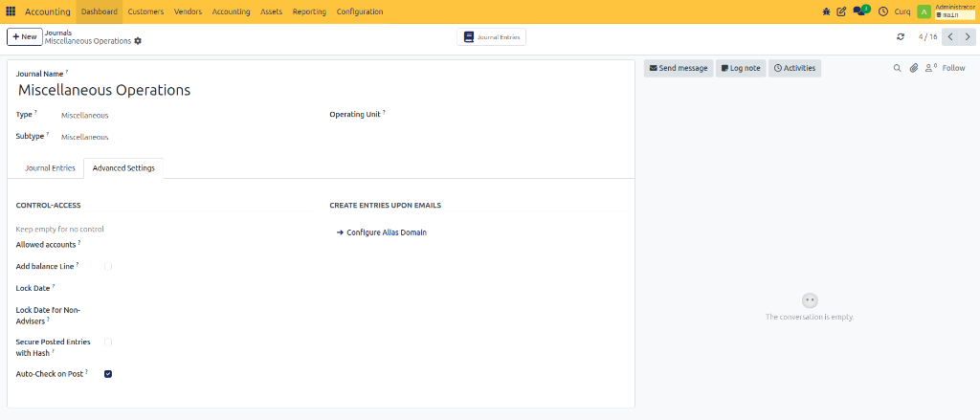Screen dimensions: 980x420
Task: Click the green Administrator avatar
Action: tap(924, 11)
